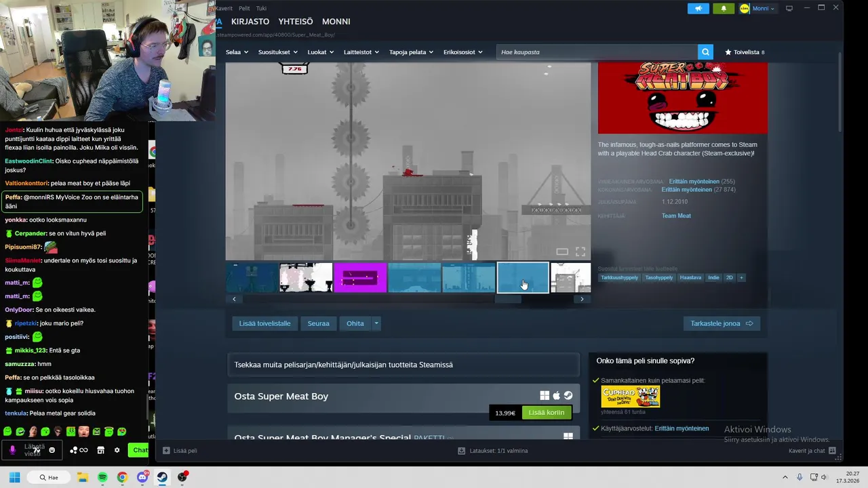Click Tsekkaa muita pelisarjan tuotteita Steamissä banner

403,365
